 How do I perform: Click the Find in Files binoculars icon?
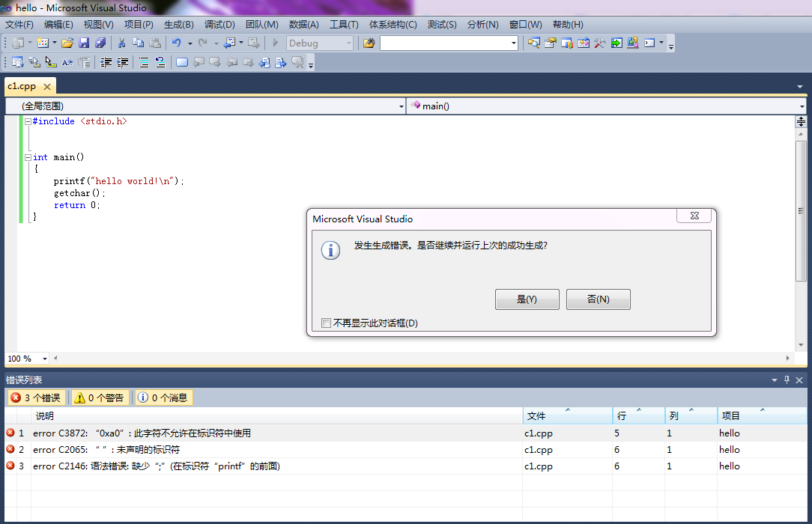coord(369,43)
